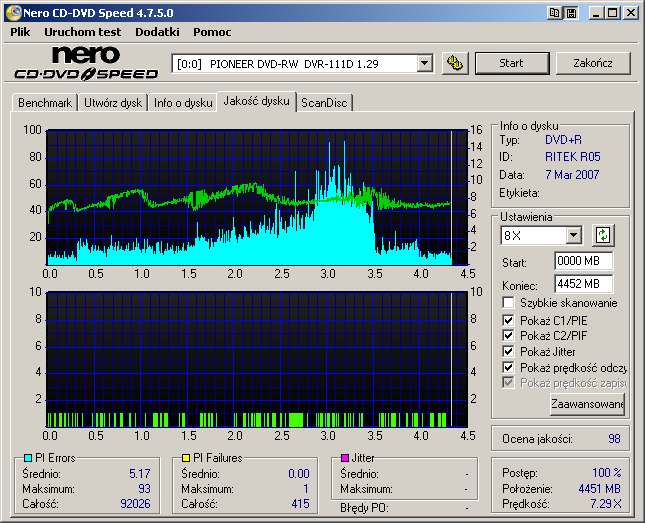
Task: Click the magenta Jitter legend square
Action: click(x=345, y=458)
